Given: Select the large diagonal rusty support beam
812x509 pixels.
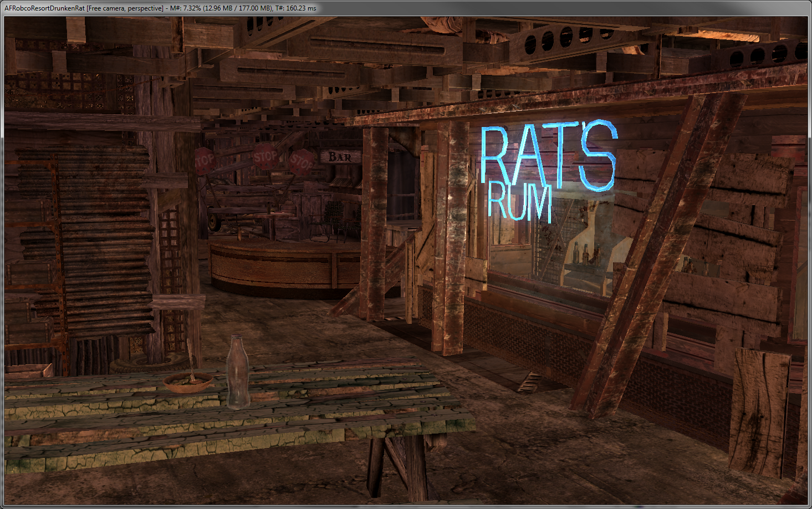Looking at the screenshot, I should click(x=660, y=254).
